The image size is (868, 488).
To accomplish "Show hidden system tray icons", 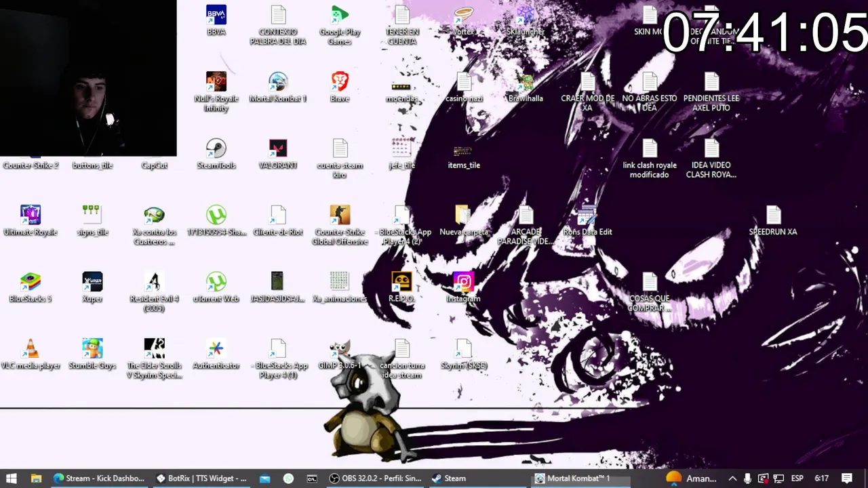I will [x=732, y=479].
